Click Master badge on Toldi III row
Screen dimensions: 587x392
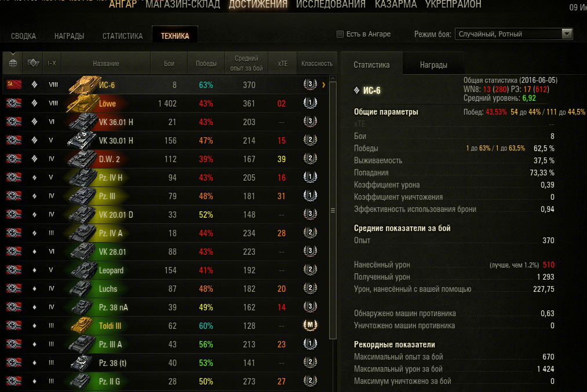click(x=310, y=325)
